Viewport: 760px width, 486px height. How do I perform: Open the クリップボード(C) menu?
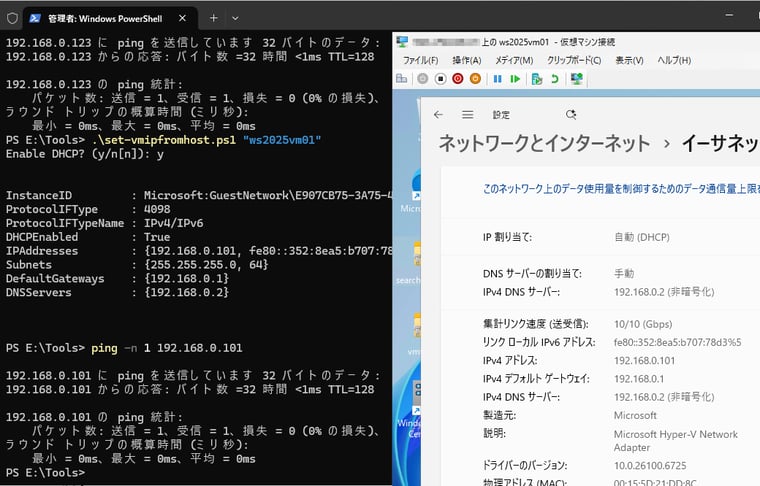coord(574,60)
